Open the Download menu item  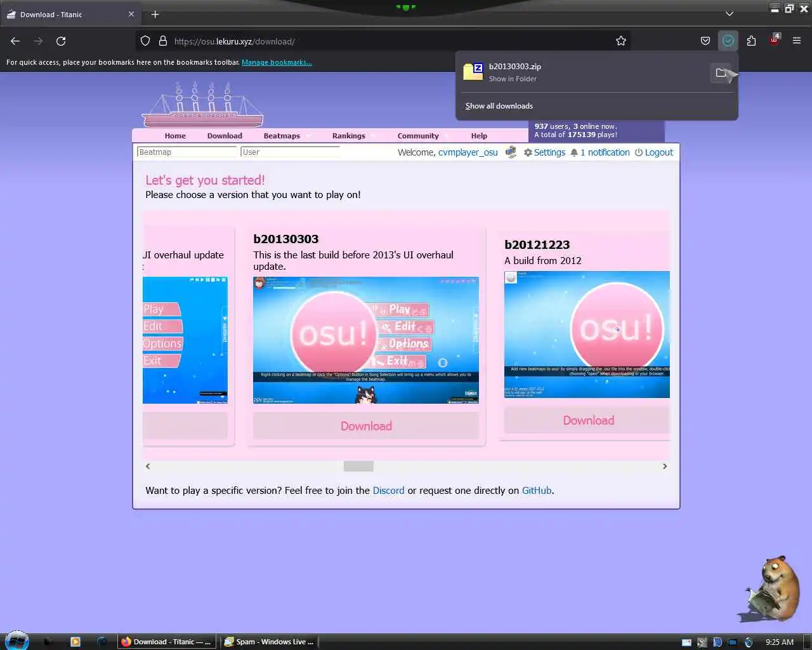click(x=225, y=136)
